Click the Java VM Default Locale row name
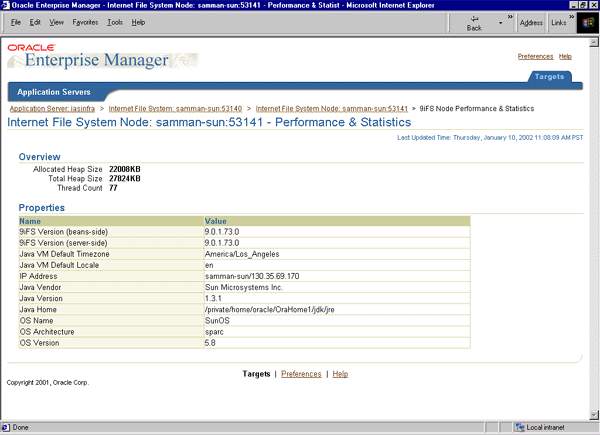The height and width of the screenshot is (435, 600). click(x=59, y=265)
